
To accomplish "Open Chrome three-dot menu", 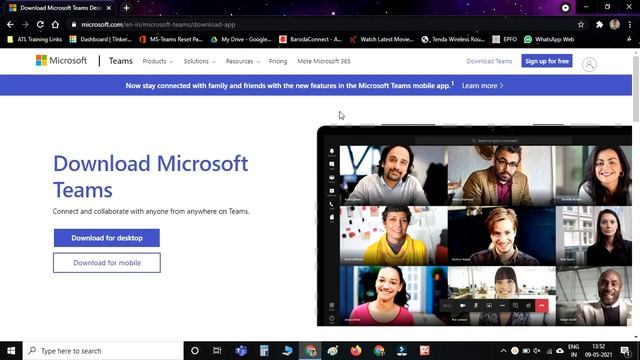I will click(630, 24).
